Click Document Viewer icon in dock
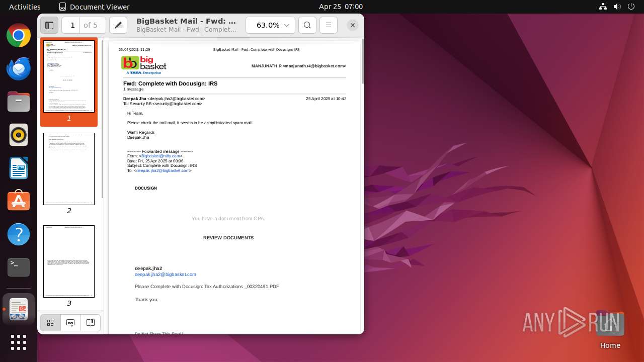Image resolution: width=644 pixels, height=362 pixels. [19, 309]
